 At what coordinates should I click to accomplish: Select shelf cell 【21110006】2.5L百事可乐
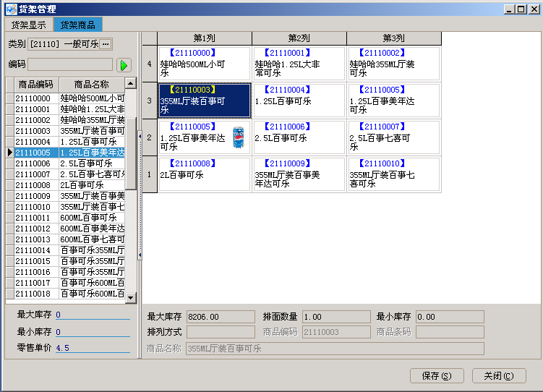(299, 137)
